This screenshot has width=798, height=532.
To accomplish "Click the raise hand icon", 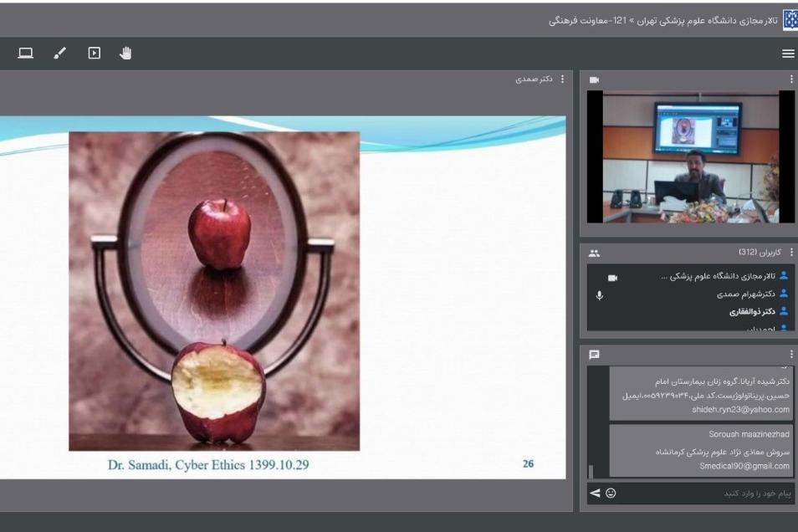I will tap(125, 54).
